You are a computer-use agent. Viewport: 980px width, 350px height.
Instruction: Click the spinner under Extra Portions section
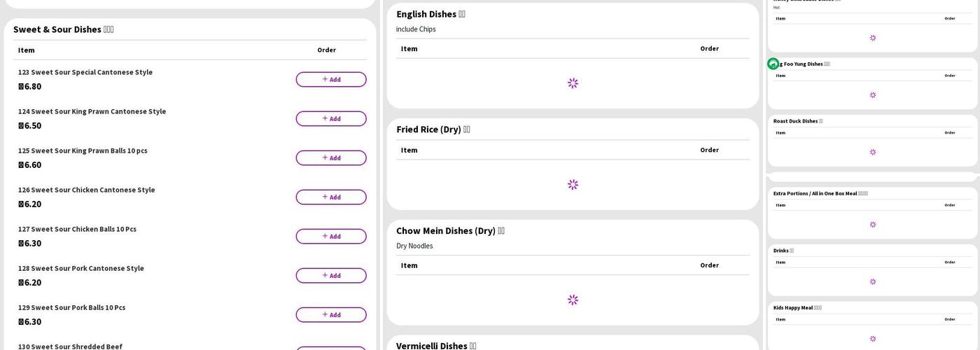[x=872, y=225]
